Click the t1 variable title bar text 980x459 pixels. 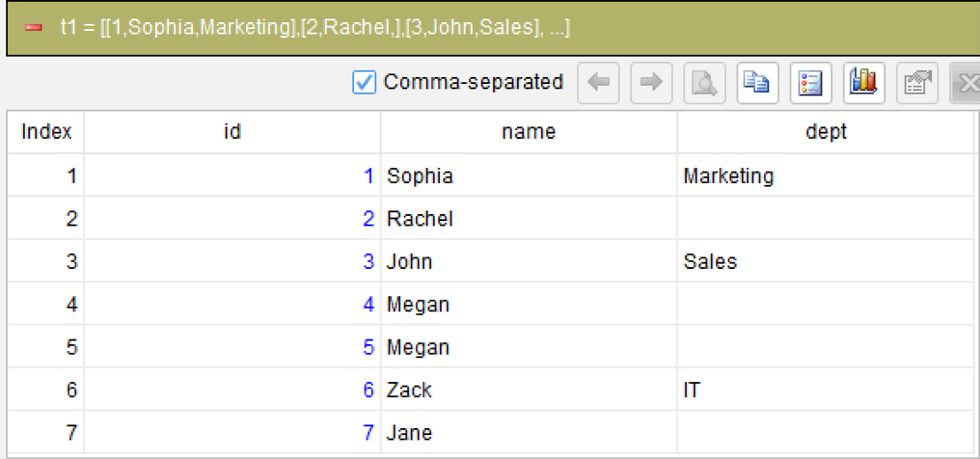pos(315,28)
